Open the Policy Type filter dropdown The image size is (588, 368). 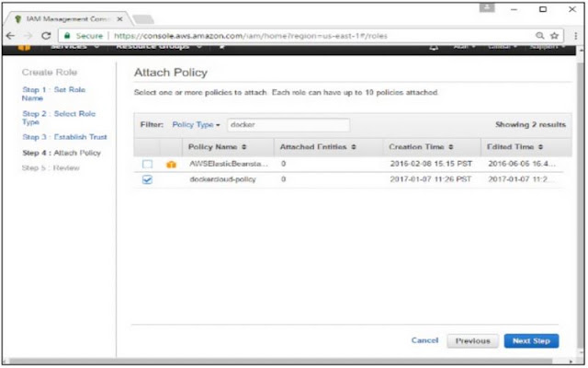pyautogui.click(x=196, y=125)
